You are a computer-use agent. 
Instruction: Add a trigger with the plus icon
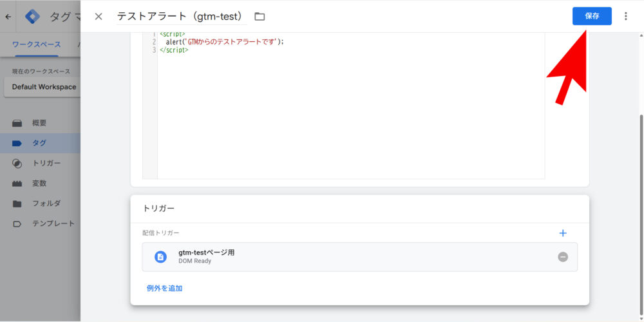click(x=563, y=233)
